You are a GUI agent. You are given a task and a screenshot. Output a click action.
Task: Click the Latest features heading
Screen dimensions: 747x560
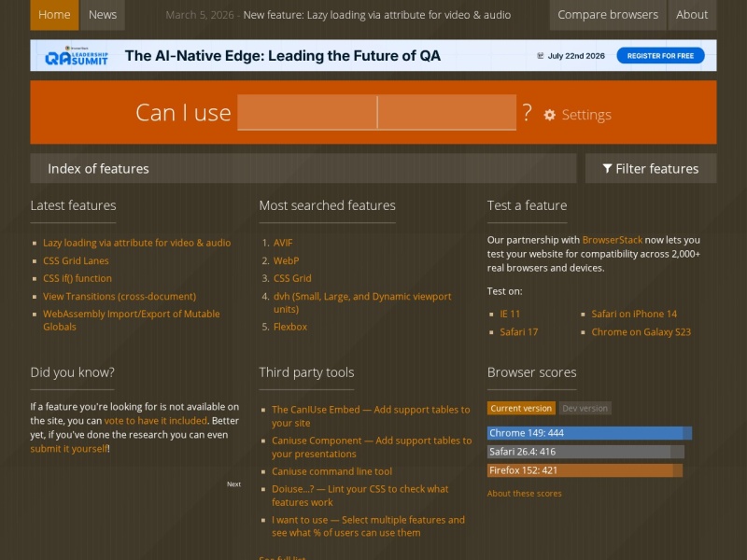74,205
